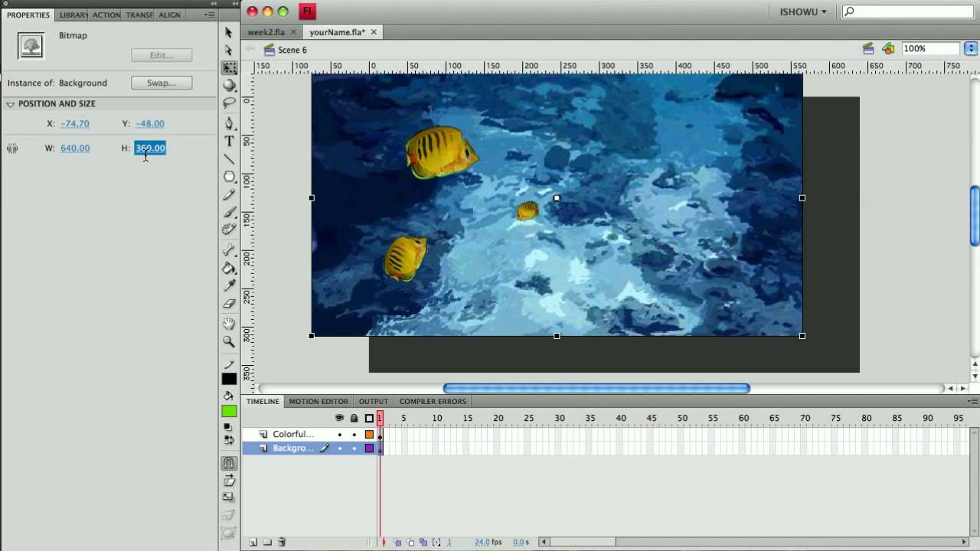This screenshot has width=980, height=551.
Task: Toggle Onion Skin button
Action: pyautogui.click(x=398, y=542)
